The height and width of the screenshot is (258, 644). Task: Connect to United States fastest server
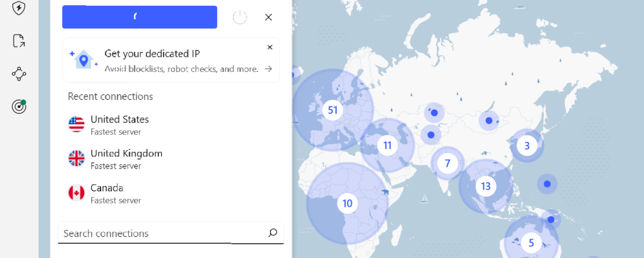coord(120,124)
